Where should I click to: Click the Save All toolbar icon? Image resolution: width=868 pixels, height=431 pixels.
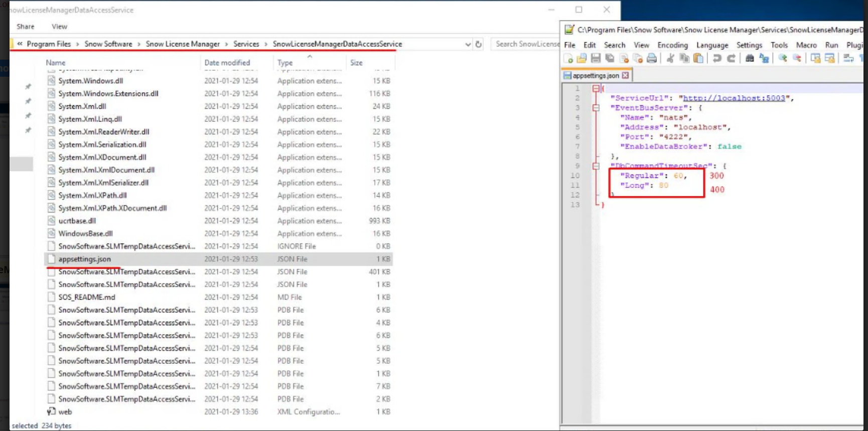(610, 59)
